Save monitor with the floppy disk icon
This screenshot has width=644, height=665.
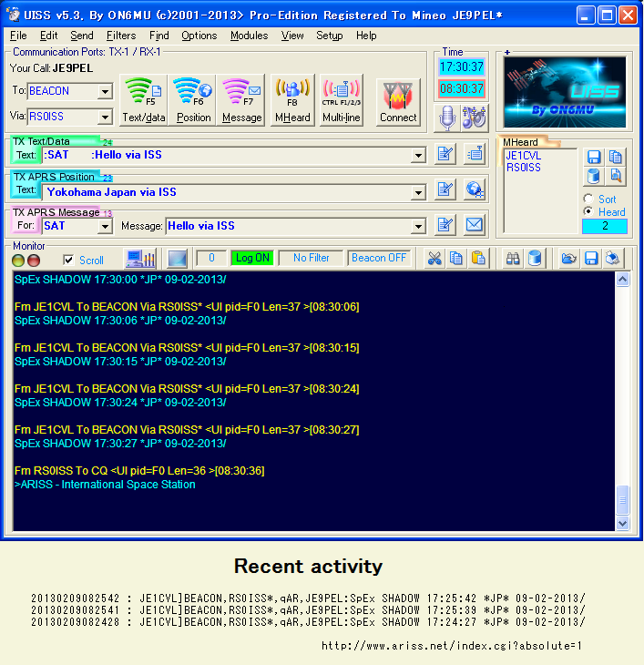pyautogui.click(x=591, y=259)
